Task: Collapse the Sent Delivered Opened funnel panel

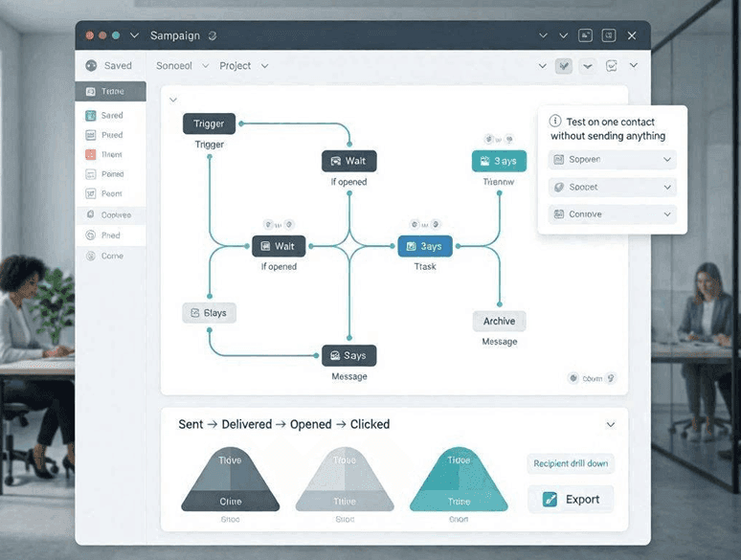Action: 611,424
